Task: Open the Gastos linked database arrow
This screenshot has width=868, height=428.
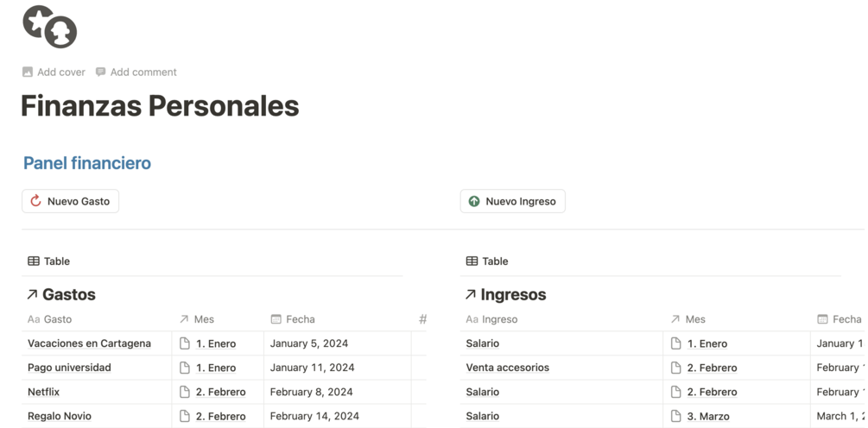Action: click(x=32, y=295)
